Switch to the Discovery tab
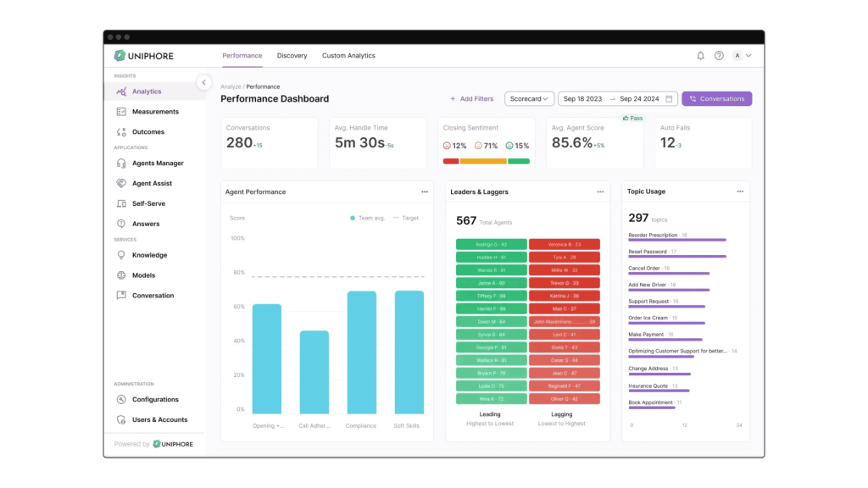Viewport: 868px width, 488px height. pyautogui.click(x=292, y=56)
